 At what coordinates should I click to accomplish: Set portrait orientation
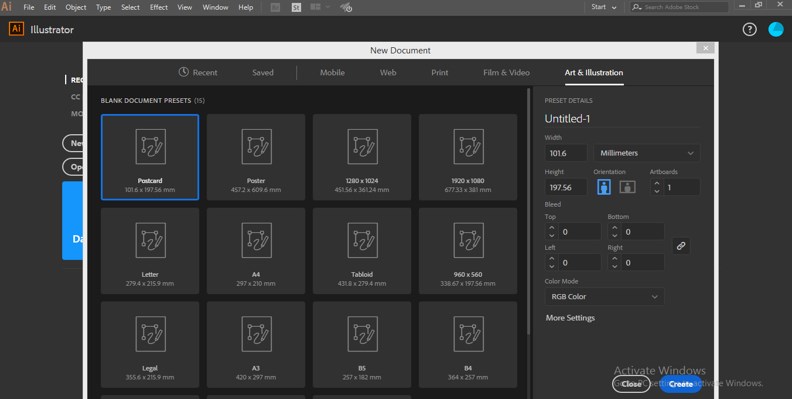point(604,187)
